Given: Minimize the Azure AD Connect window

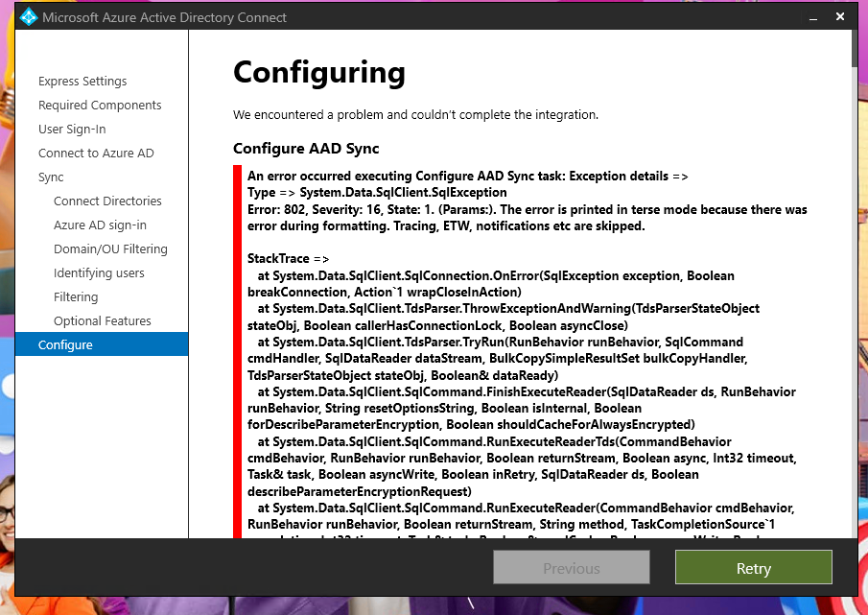Looking at the screenshot, I should point(810,16).
